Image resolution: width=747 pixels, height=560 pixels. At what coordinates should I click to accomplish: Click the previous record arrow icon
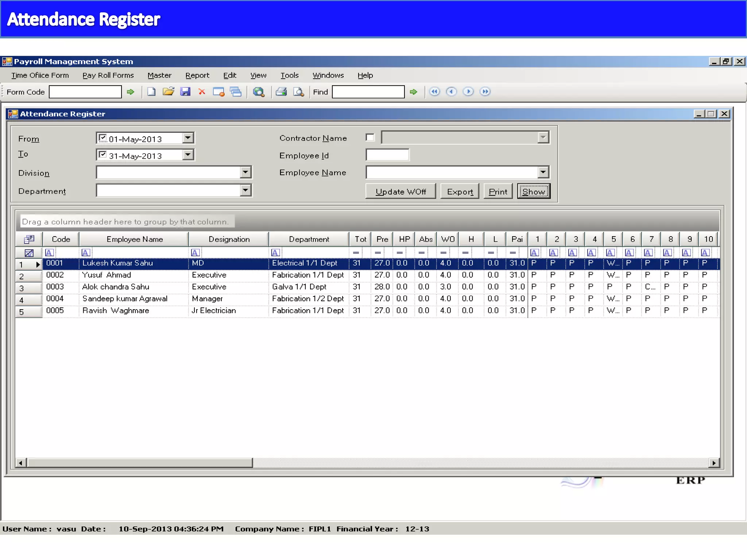click(451, 92)
